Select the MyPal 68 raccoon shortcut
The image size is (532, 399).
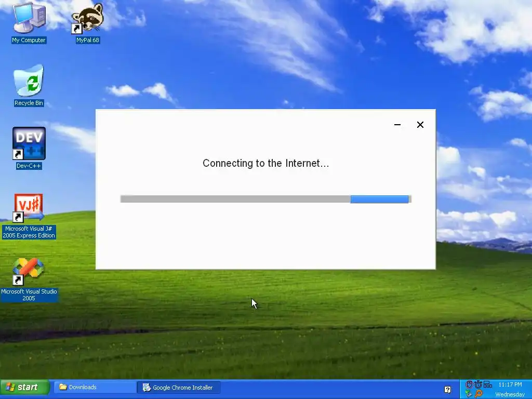(x=87, y=23)
